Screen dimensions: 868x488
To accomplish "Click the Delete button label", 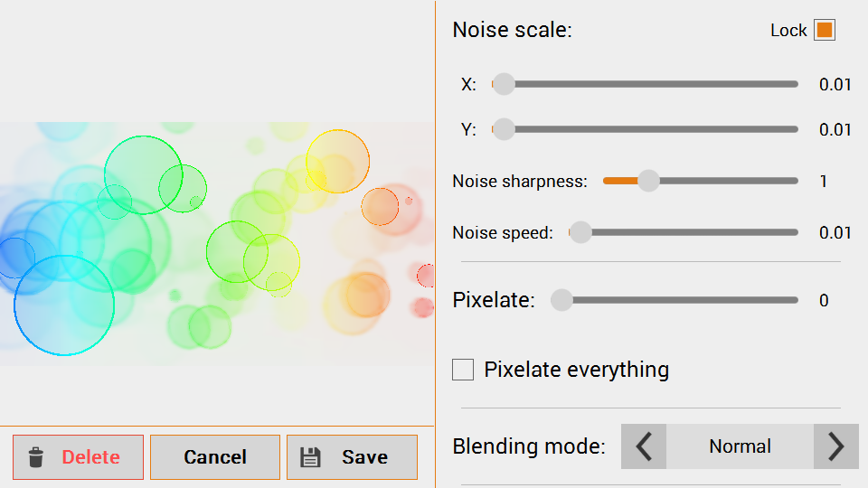I will [x=90, y=457].
